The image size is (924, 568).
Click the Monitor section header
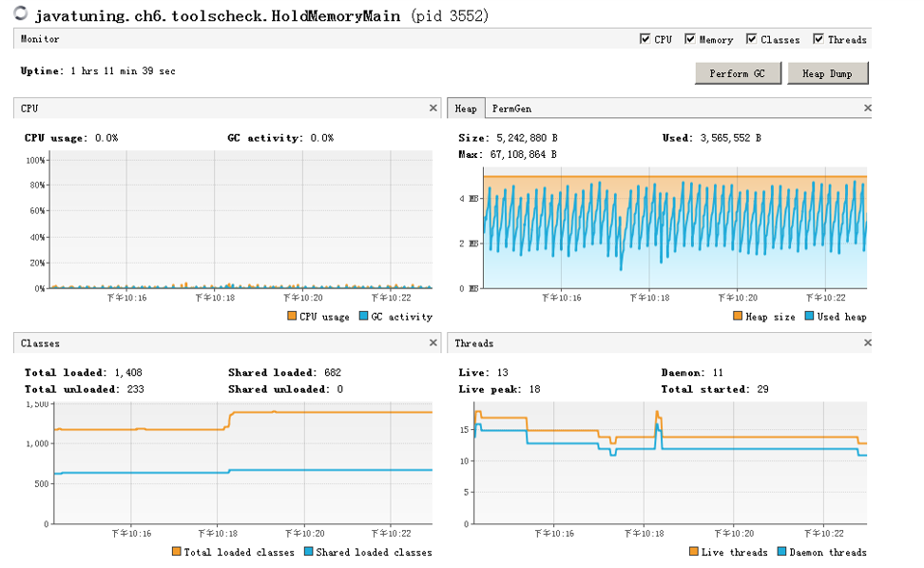[x=40, y=39]
